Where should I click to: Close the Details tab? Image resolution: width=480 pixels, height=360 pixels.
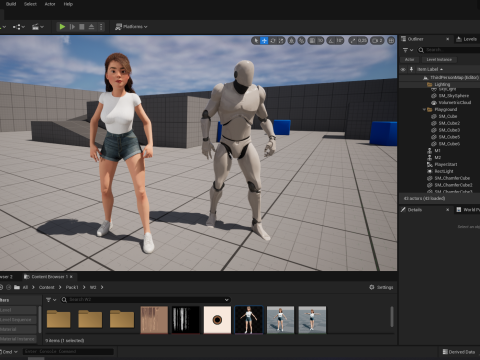pyautogui.click(x=448, y=210)
